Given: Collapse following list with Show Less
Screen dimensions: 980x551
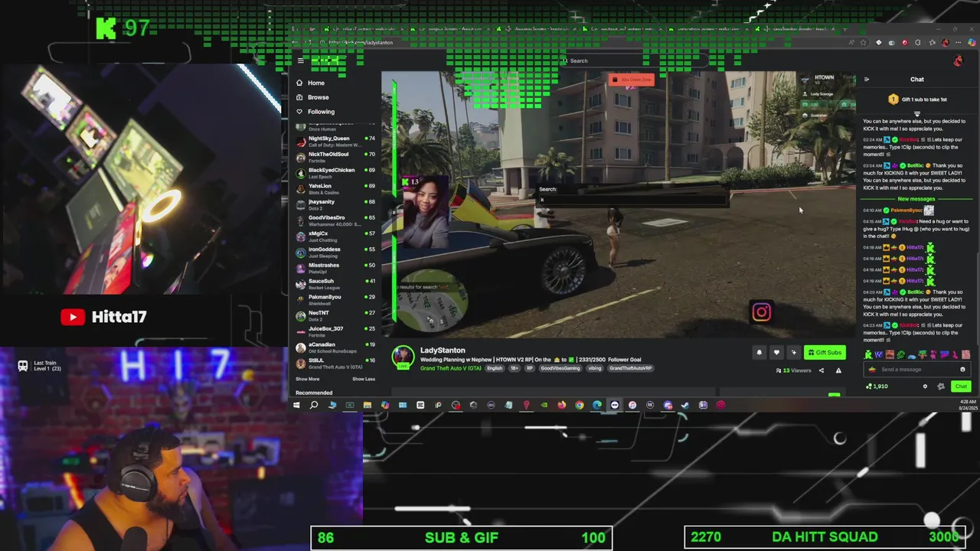Looking at the screenshot, I should pyautogui.click(x=364, y=379).
